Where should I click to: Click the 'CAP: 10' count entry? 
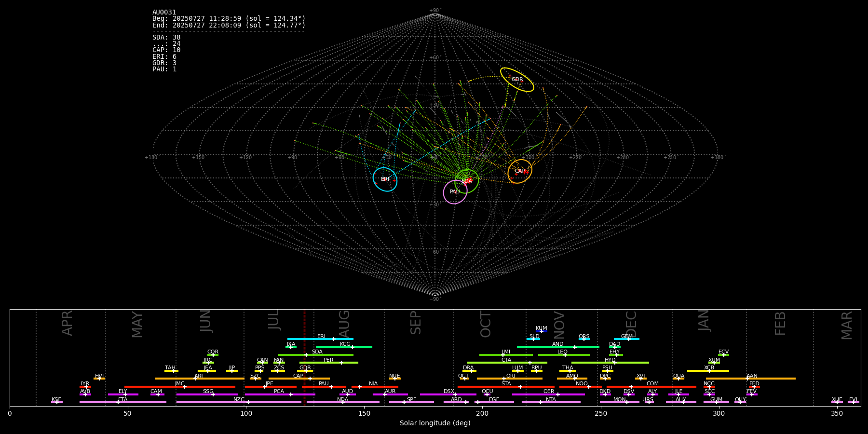click(x=166, y=50)
